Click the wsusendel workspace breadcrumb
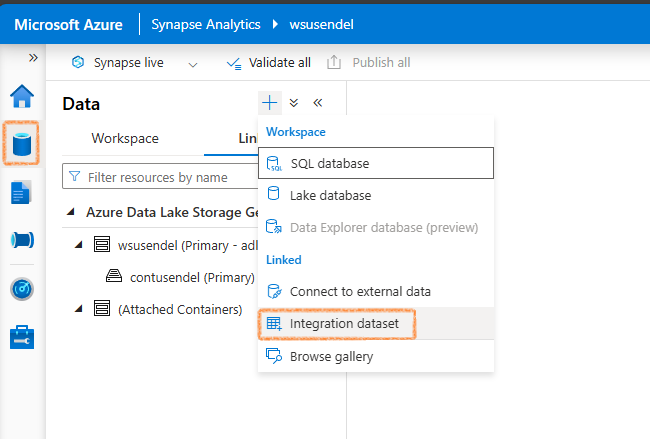This screenshot has width=650, height=439. tap(321, 24)
